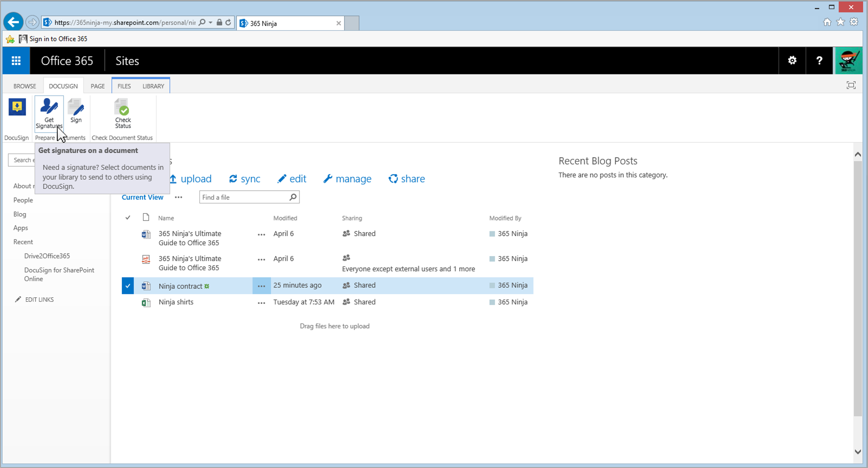Viewport: 868px width, 468px height.
Task: Open the Ninja shirts file name
Action: click(176, 302)
